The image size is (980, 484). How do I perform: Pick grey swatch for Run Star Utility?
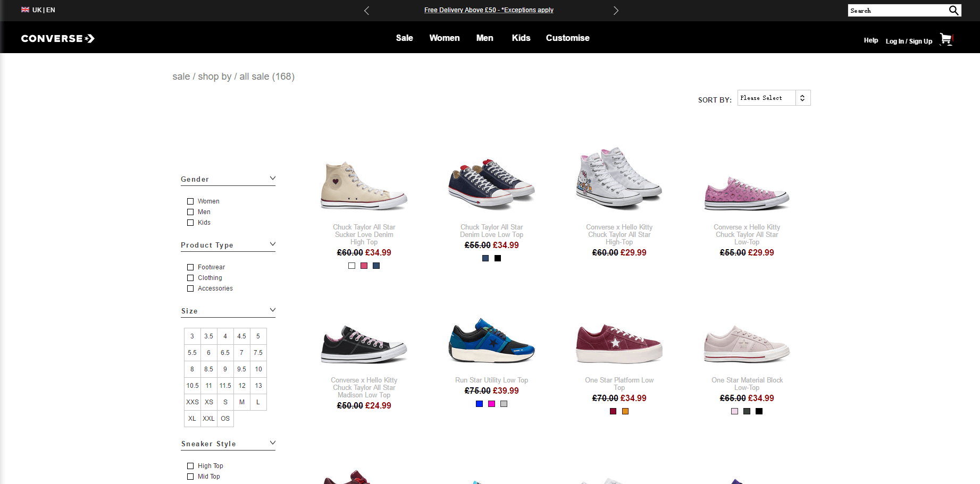point(504,404)
